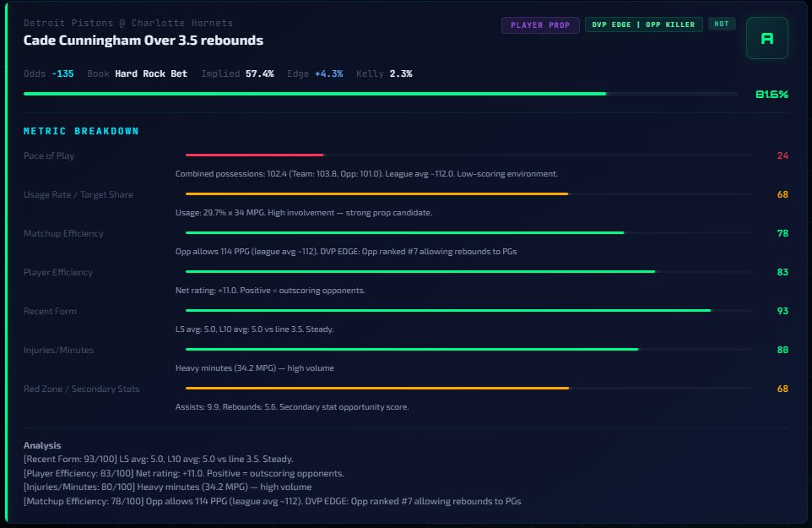Click the Matchup Efficiency score 78
The height and width of the screenshot is (528, 812).
782,233
